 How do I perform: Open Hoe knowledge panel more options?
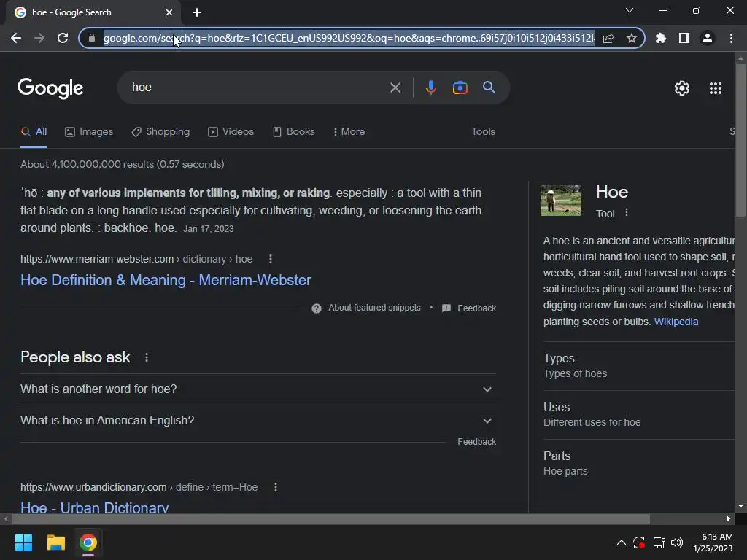point(627,213)
